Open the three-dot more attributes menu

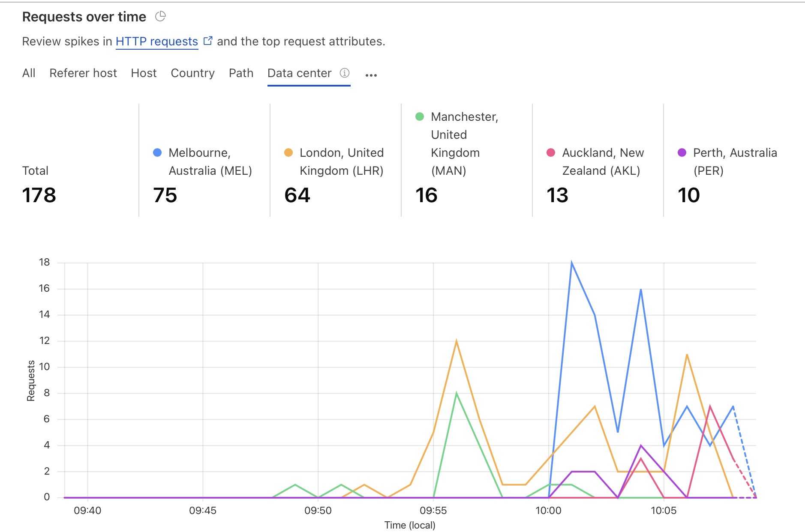371,75
